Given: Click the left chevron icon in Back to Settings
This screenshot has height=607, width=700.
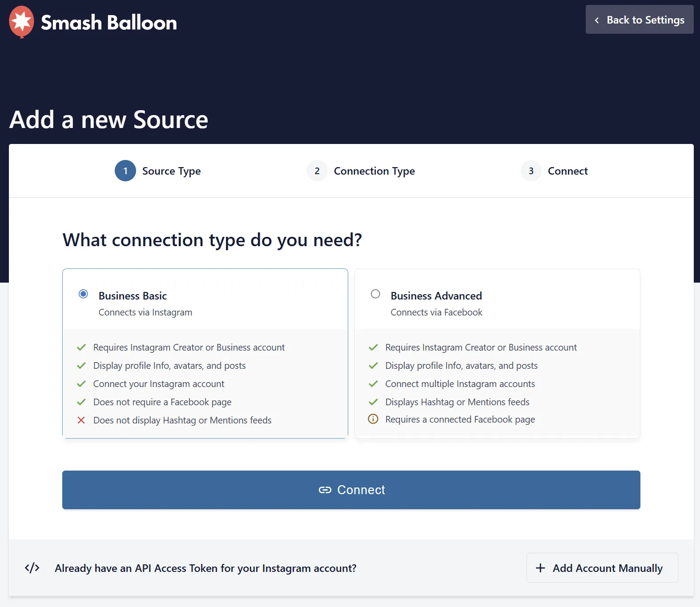Looking at the screenshot, I should (x=597, y=20).
